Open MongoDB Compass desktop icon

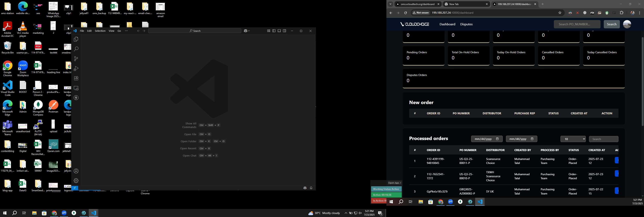coord(38,108)
